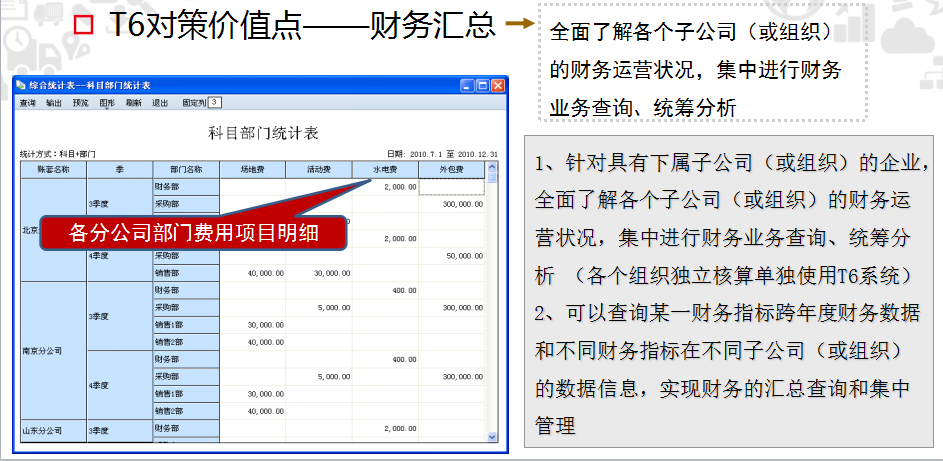Select the 山东分公司 account cell
943x461 pixels.
point(54,431)
